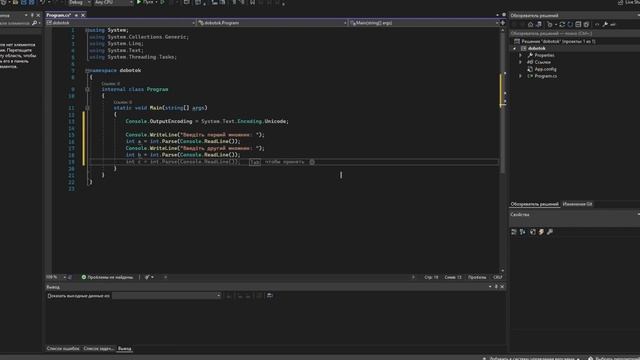Collapse the static void Main method block
The width and height of the screenshot is (640, 360).
click(87, 108)
